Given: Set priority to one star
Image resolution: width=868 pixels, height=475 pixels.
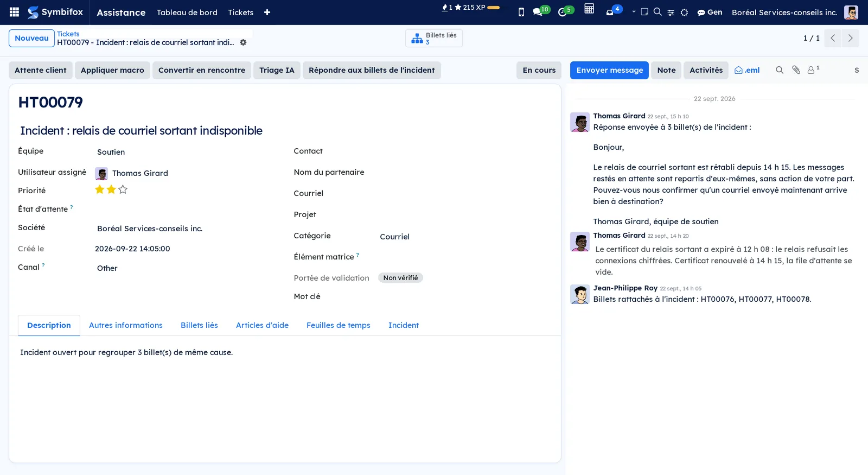Looking at the screenshot, I should click(x=100, y=189).
